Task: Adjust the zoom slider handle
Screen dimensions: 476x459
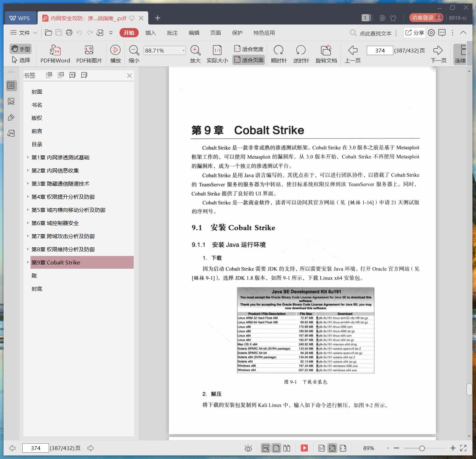Action: [x=422, y=448]
